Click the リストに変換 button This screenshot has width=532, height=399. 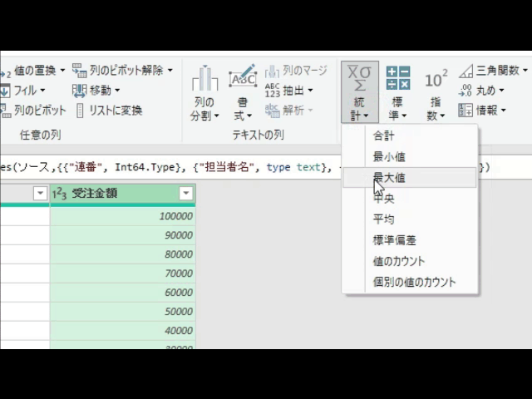109,111
